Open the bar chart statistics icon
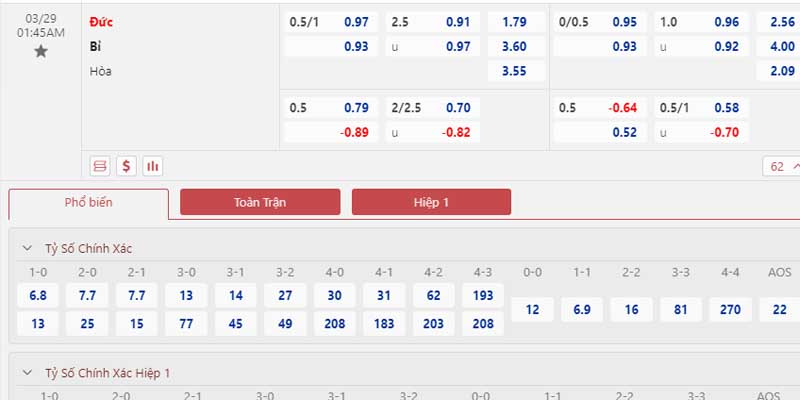 point(153,166)
